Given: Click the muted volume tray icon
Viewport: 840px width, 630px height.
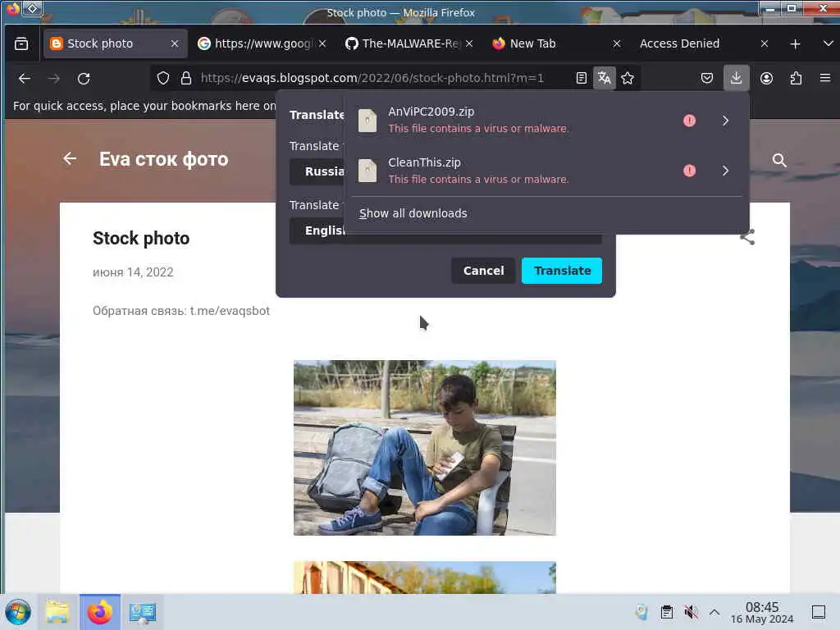Looking at the screenshot, I should (x=691, y=612).
